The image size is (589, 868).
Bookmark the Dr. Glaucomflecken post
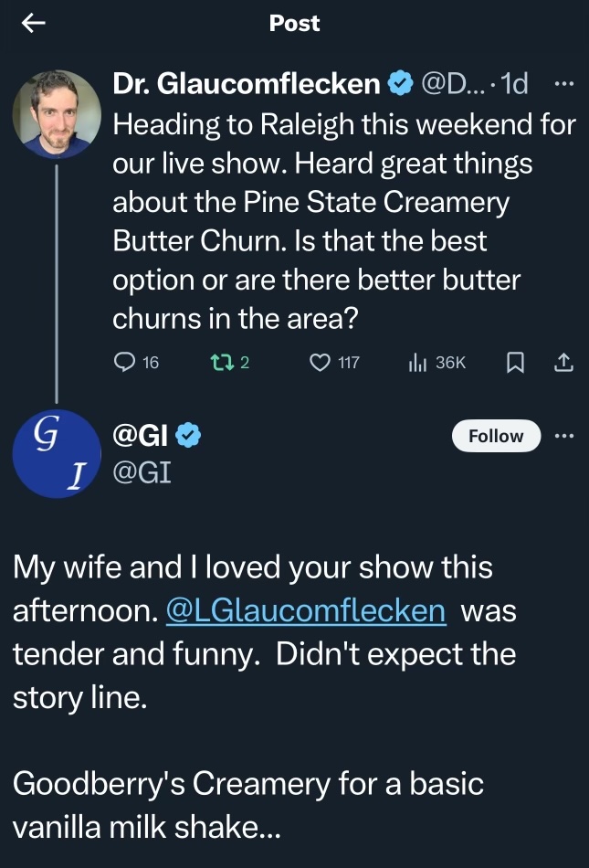coord(515,363)
